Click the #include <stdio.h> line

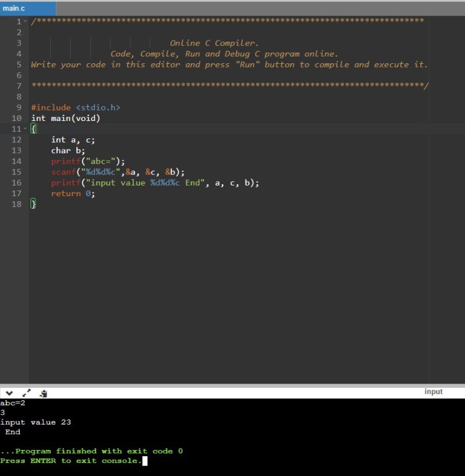[75, 107]
